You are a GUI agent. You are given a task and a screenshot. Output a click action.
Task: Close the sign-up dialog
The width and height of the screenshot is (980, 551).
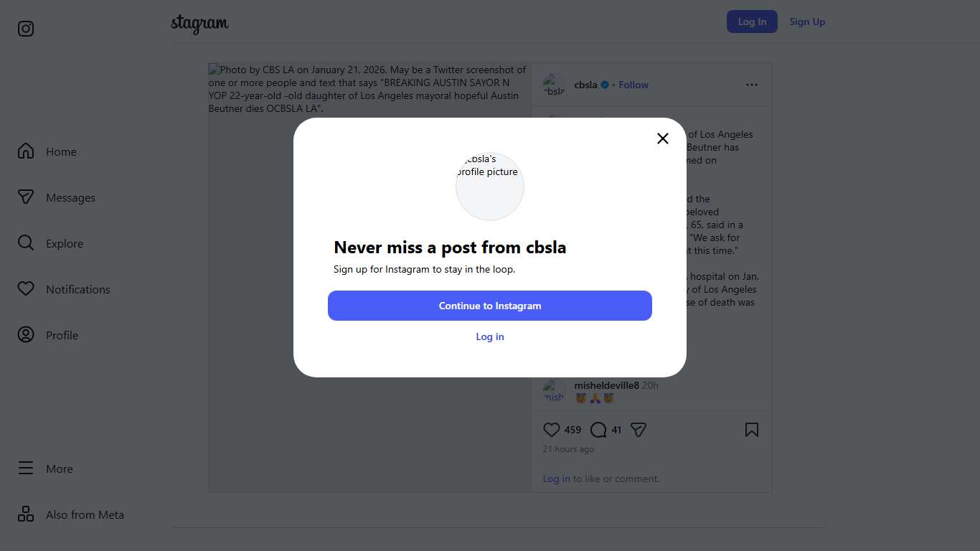click(x=663, y=138)
